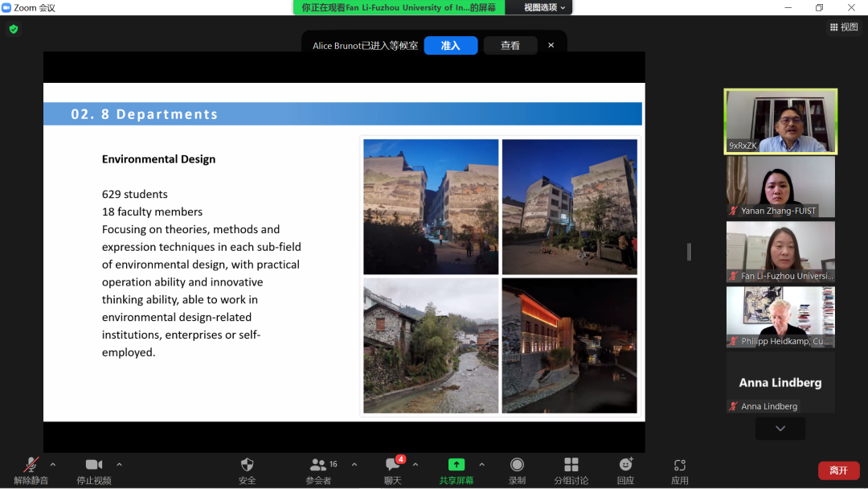Click the top-right mural building photo
Viewport: 868px width, 489px height.
[570, 207]
